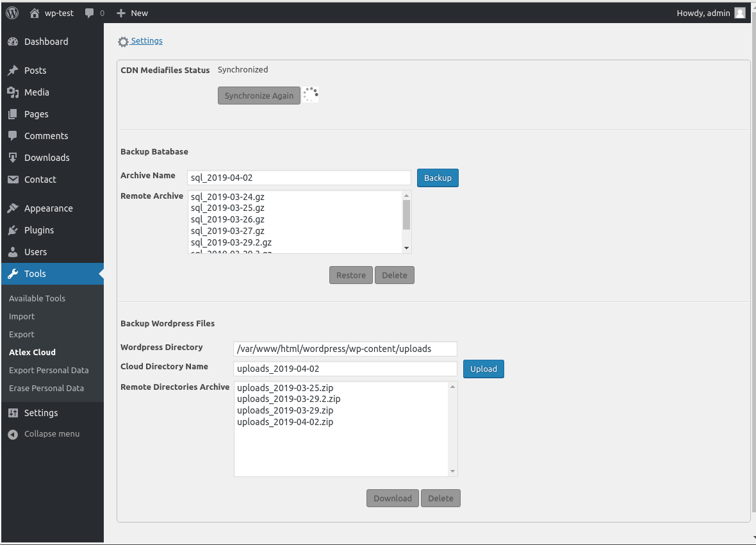Select sql_2019-03-26.gz in Remote Archive
The height and width of the screenshot is (545, 756).
click(x=227, y=219)
